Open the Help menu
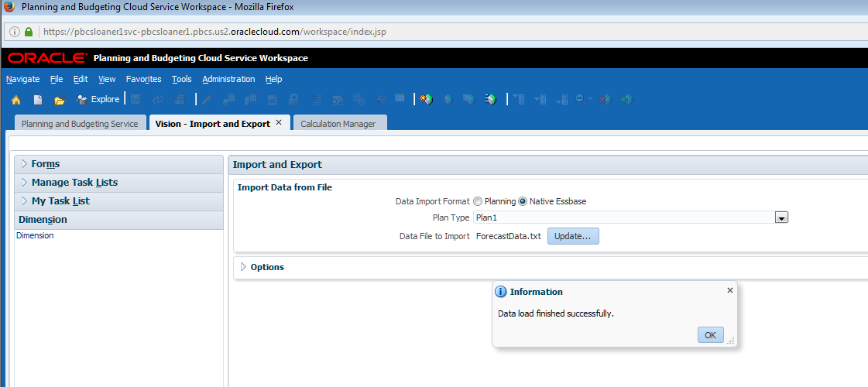Screen dimensions: 868x387 (273, 79)
